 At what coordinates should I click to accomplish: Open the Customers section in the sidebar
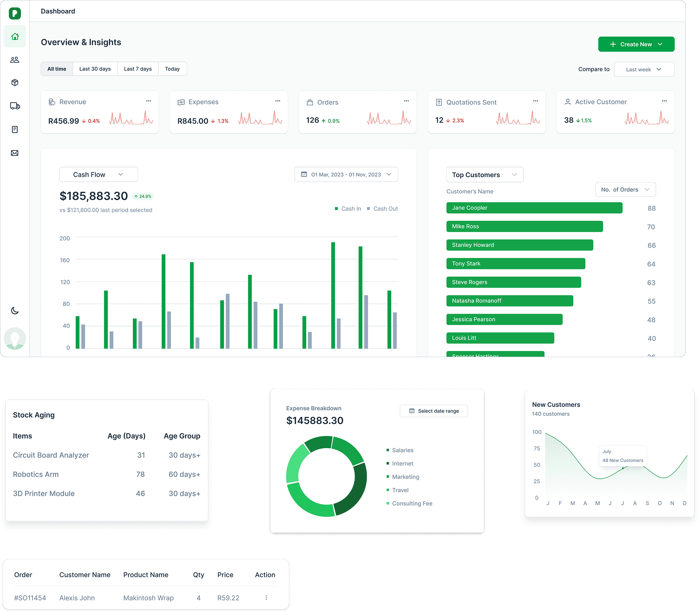tap(15, 60)
